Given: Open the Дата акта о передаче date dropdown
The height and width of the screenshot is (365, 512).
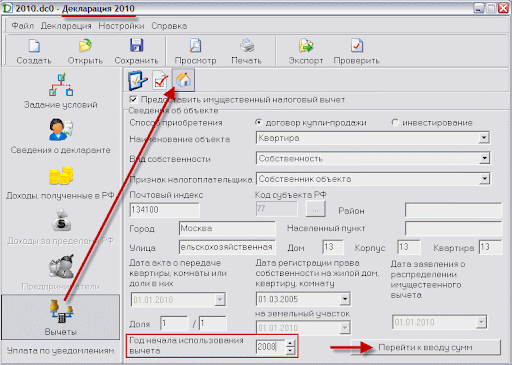Looking at the screenshot, I should [x=220, y=299].
